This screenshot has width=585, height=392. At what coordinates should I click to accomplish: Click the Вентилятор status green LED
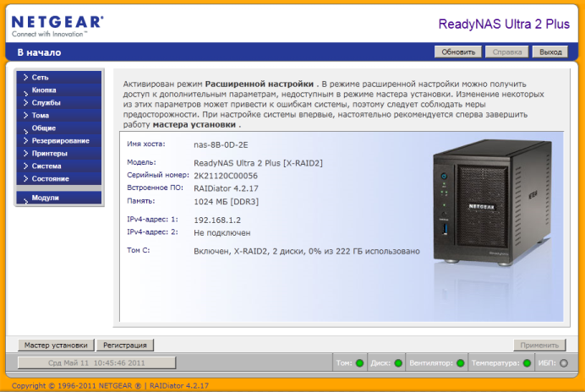pos(461,363)
